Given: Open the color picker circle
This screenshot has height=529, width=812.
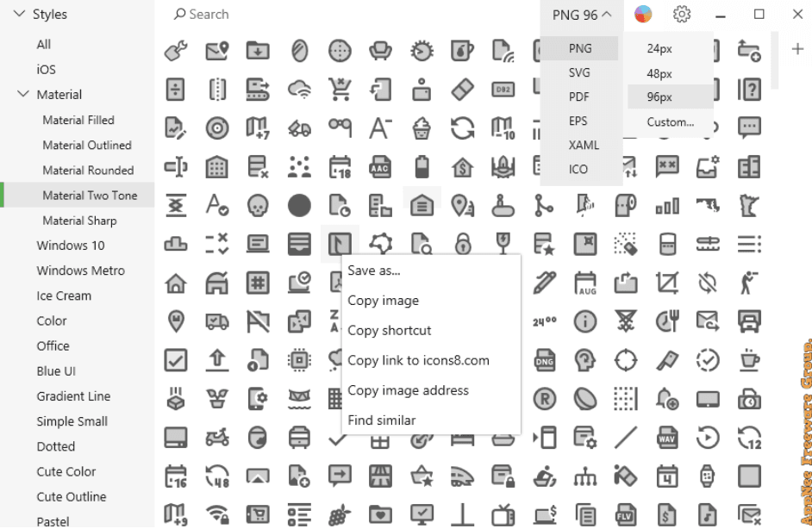Looking at the screenshot, I should click(643, 15).
